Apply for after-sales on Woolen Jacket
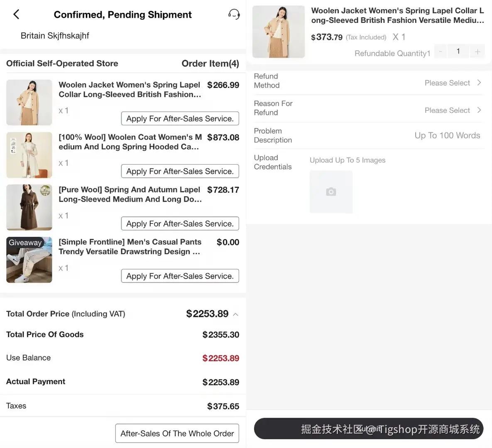The height and width of the screenshot is (448, 492). (x=180, y=119)
